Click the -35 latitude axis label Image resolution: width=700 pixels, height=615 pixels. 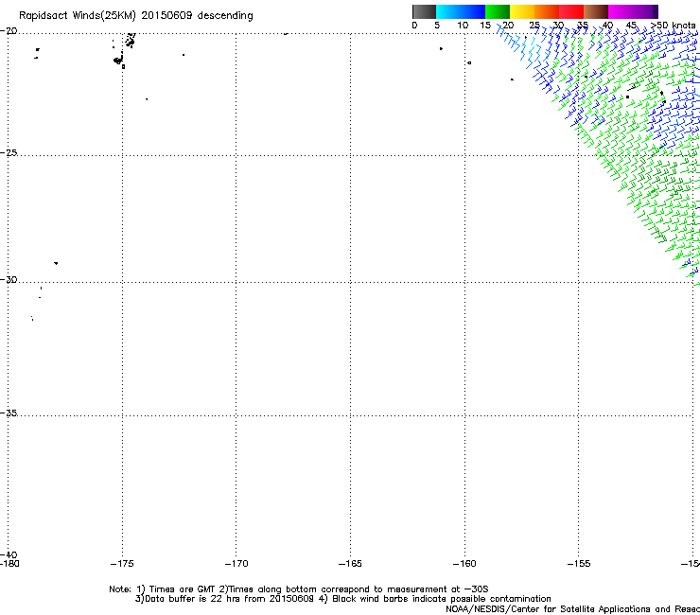point(9,413)
